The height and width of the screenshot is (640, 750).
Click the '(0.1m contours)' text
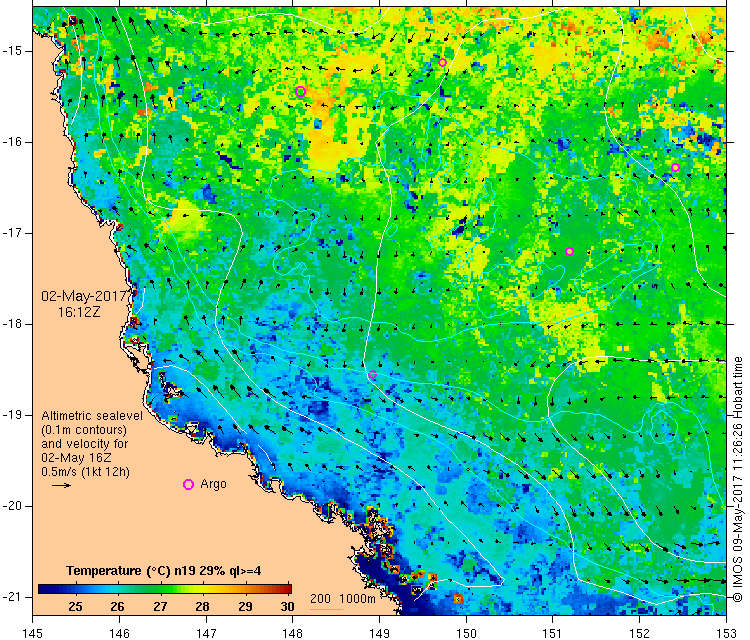pos(84,430)
